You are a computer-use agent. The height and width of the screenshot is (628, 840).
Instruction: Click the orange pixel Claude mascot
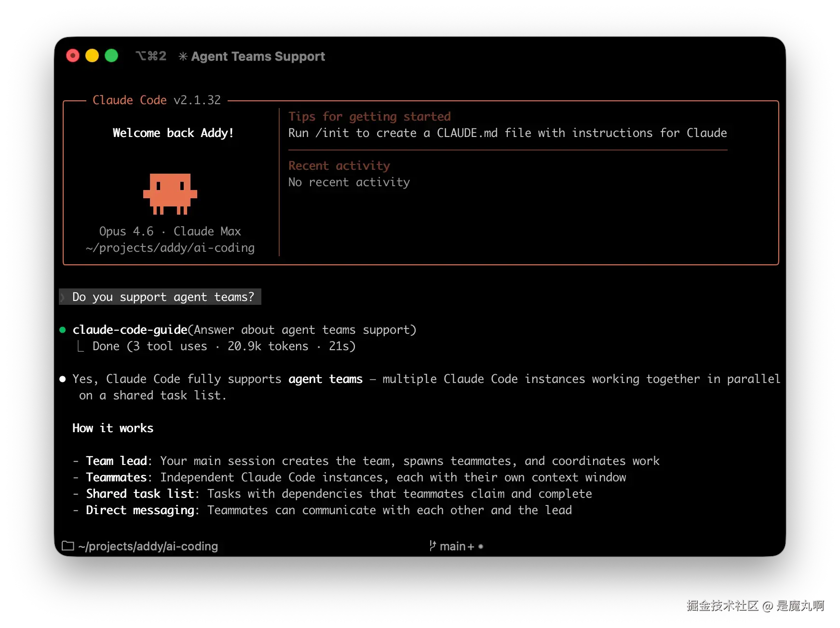(x=170, y=194)
